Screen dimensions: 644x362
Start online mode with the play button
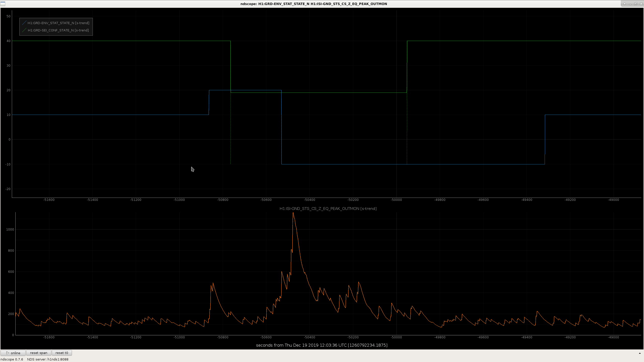[13, 353]
